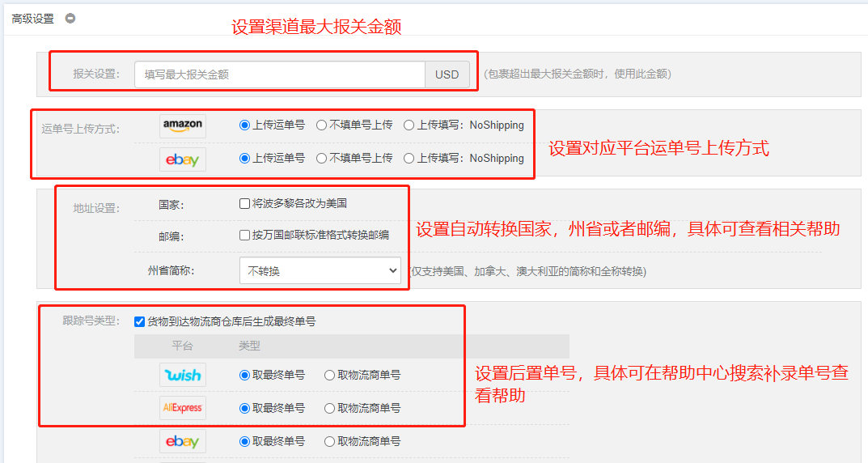Viewport: 868px width, 463px height.
Task: Click the 填写最大报关金额 input field
Action: tap(279, 74)
